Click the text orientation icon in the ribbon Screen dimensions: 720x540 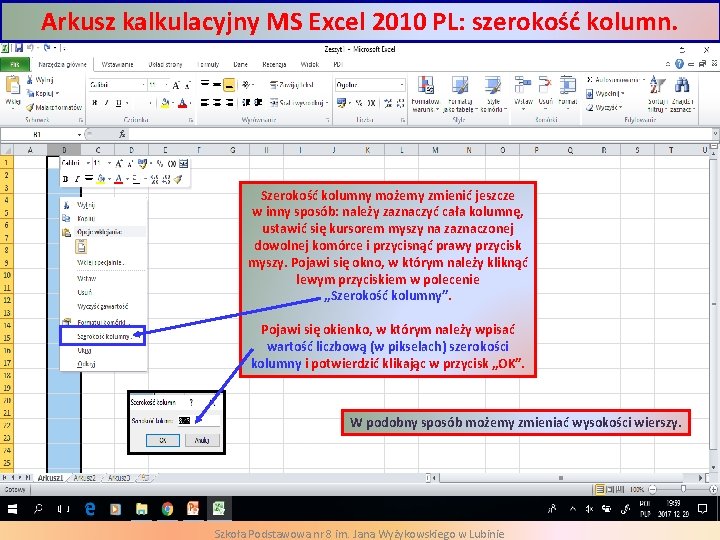[x=247, y=84]
